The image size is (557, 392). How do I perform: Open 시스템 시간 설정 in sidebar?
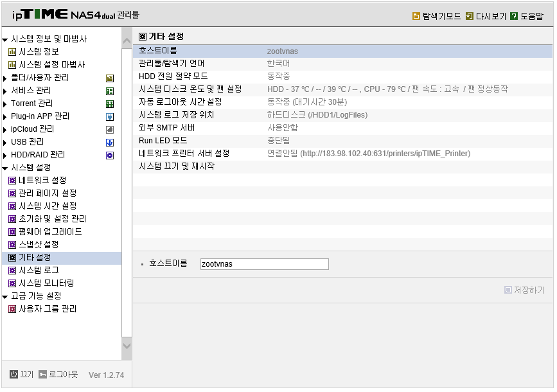(x=48, y=206)
